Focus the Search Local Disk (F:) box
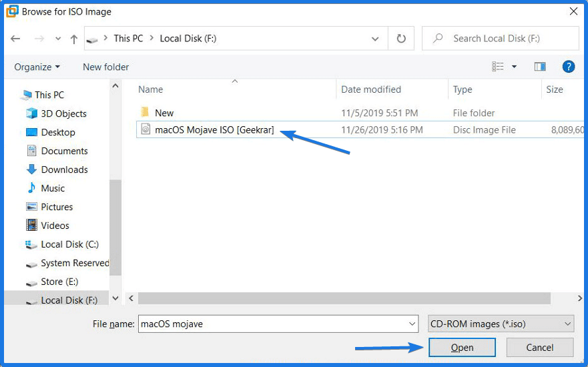This screenshot has height=367, width=588. click(x=501, y=38)
